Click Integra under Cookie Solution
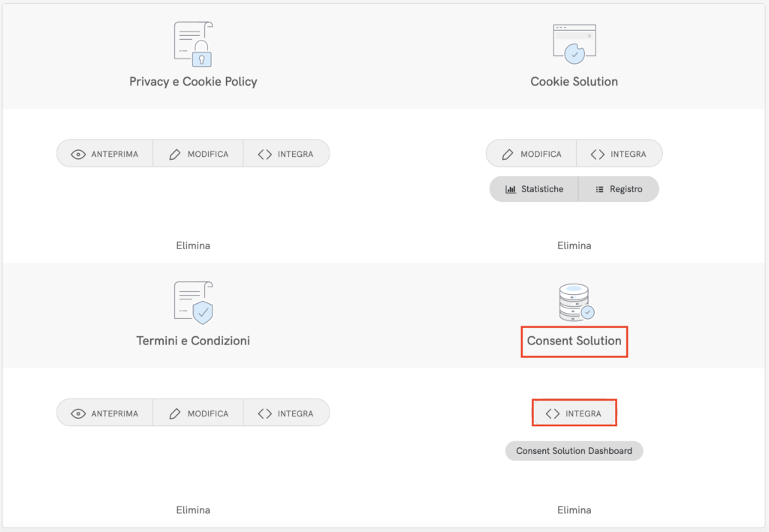 click(619, 154)
